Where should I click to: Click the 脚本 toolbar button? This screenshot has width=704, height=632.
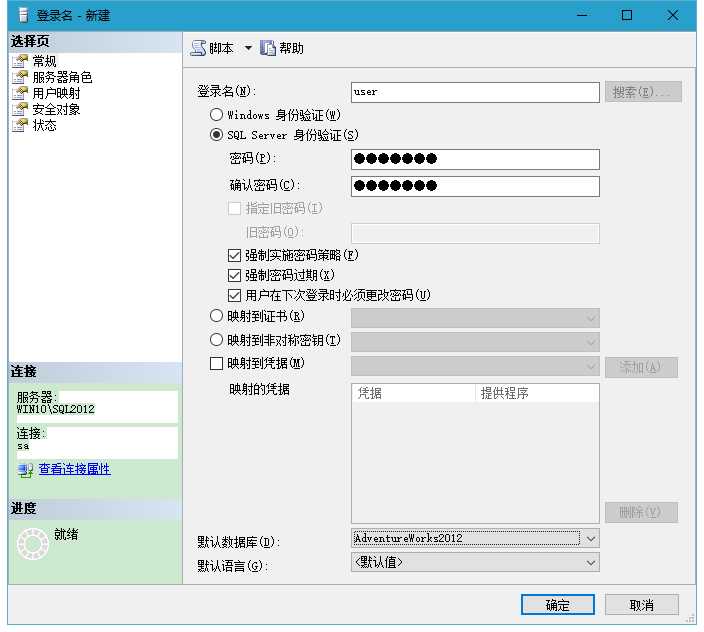(212, 48)
